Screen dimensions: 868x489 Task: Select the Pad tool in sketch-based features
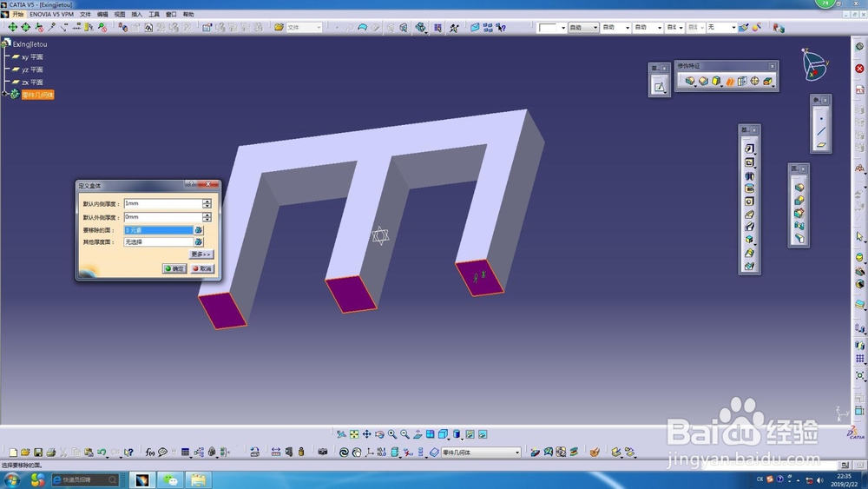coord(749,149)
